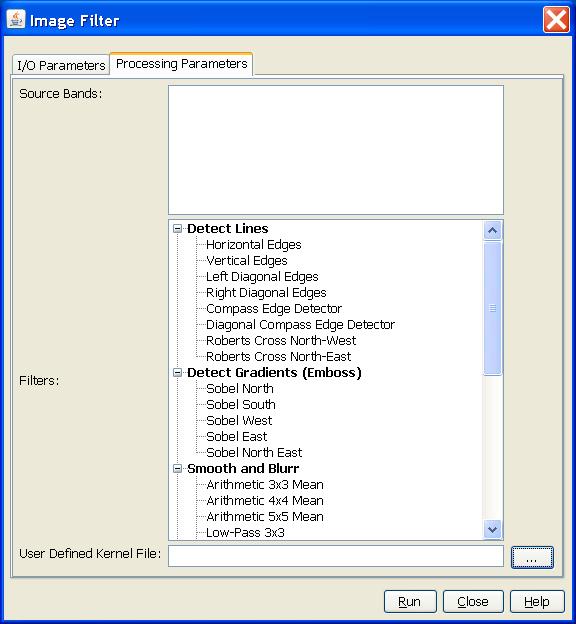Image resolution: width=576 pixels, height=624 pixels.
Task: Choose the Compass Edge Detector filter
Action: click(x=274, y=308)
